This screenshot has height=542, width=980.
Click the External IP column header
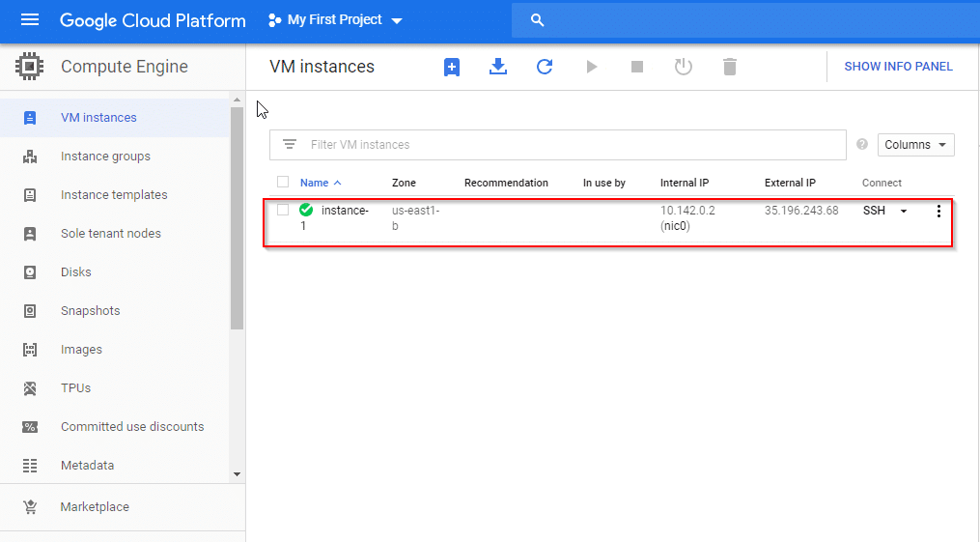point(790,183)
